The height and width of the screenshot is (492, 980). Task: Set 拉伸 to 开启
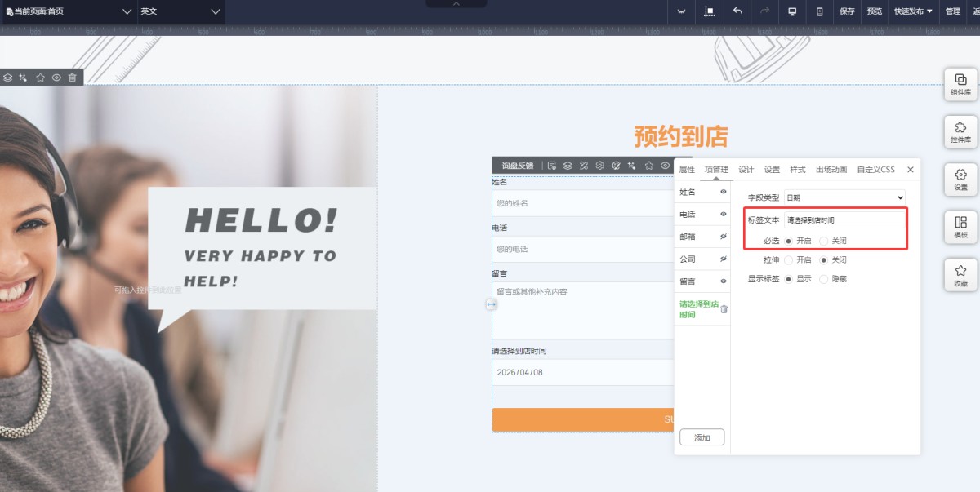788,260
